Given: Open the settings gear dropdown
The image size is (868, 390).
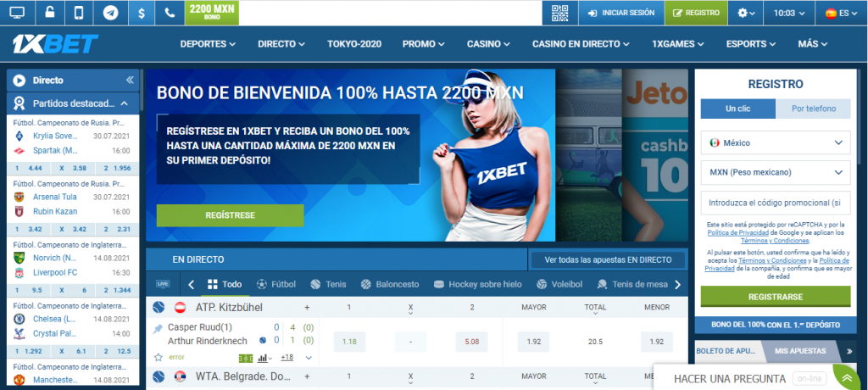Looking at the screenshot, I should [x=746, y=13].
